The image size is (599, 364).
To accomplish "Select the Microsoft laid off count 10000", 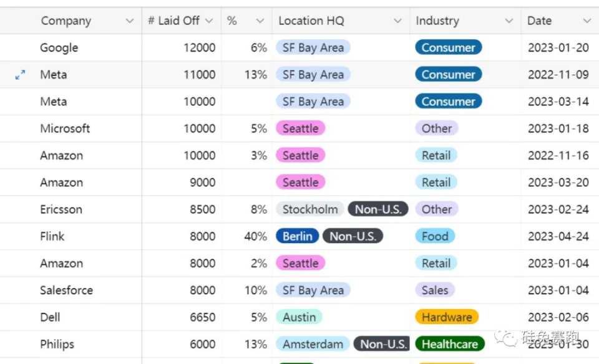I will (199, 128).
